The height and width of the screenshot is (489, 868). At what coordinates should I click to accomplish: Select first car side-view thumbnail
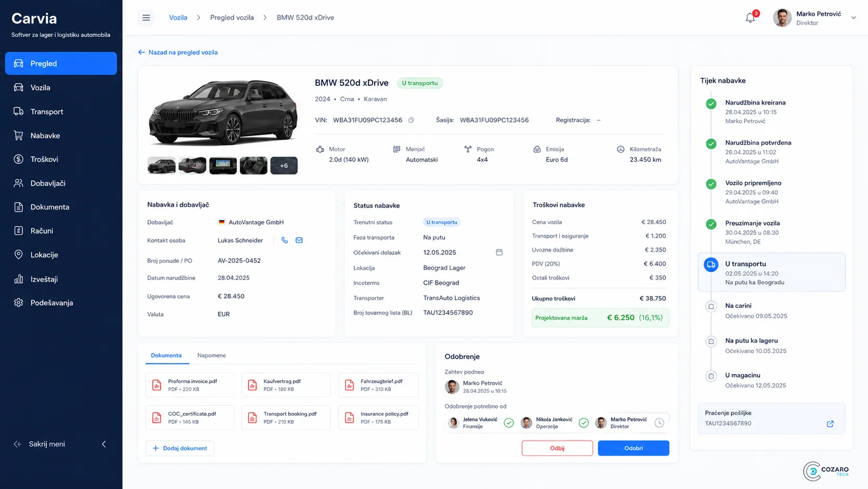click(x=161, y=165)
